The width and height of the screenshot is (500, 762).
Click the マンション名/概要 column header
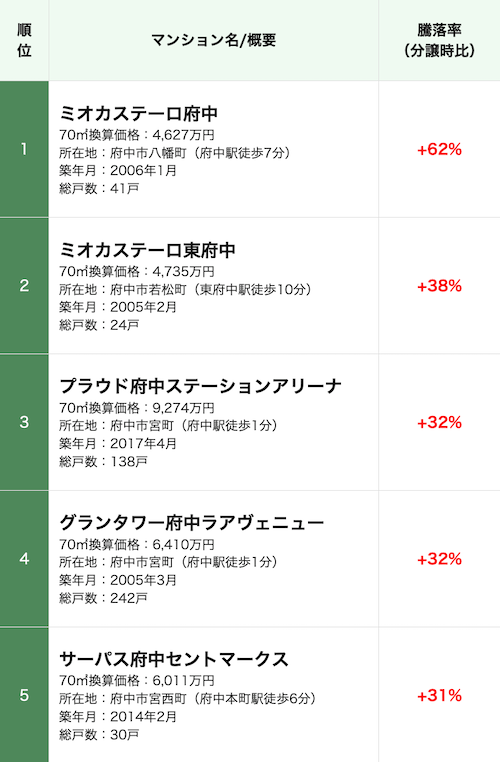tap(213, 40)
